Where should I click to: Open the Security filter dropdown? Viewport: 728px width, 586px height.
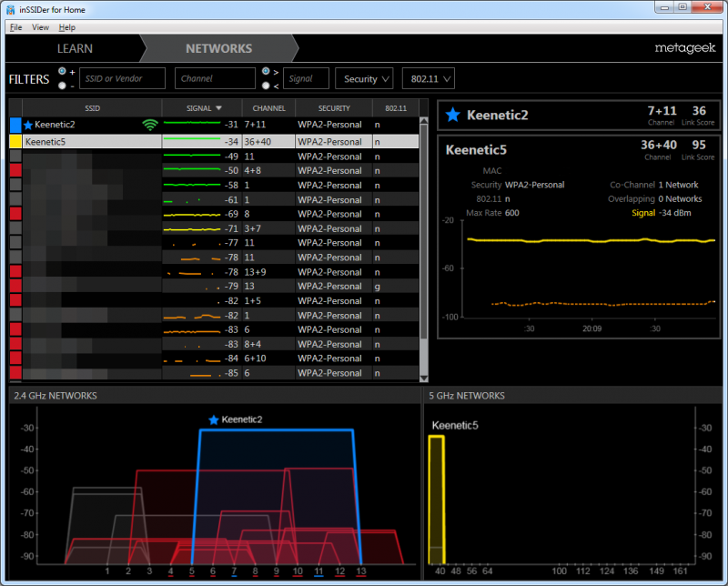(364, 79)
